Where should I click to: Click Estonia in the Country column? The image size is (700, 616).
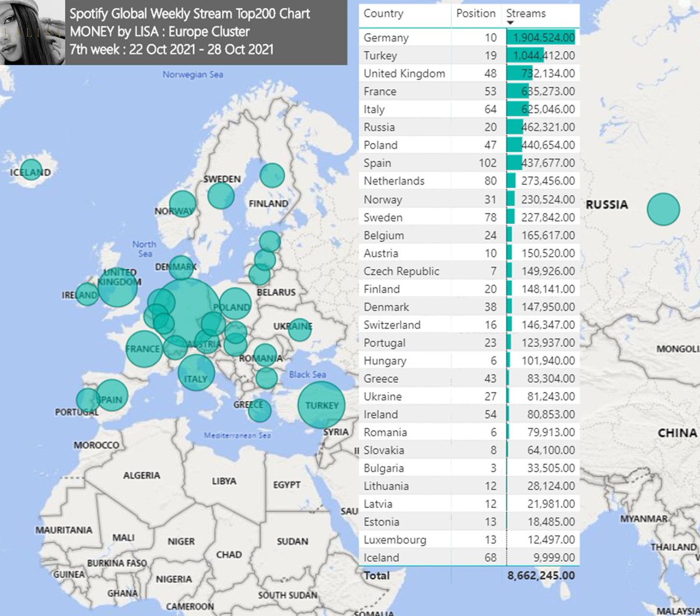coord(381,522)
